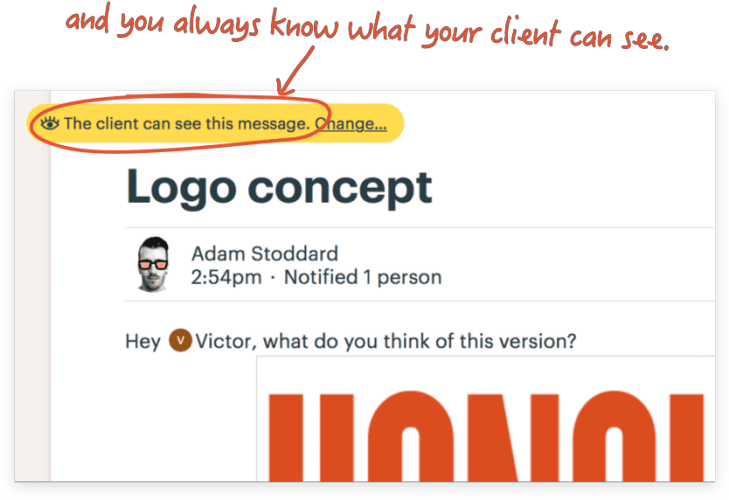Open Adam Stoddard's avatar photo
Screen dimensions: 729x500
pyautogui.click(x=153, y=264)
